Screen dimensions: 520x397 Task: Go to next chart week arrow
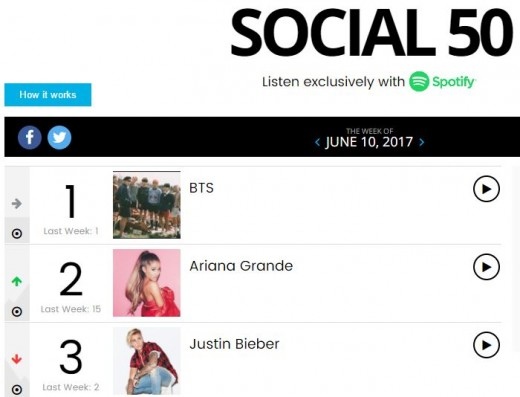422,142
